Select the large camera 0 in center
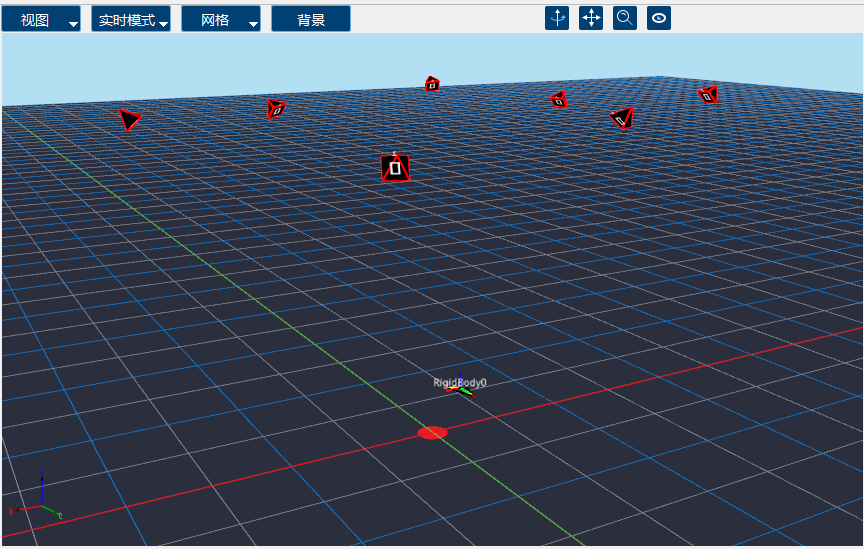The height and width of the screenshot is (549, 864). (395, 168)
